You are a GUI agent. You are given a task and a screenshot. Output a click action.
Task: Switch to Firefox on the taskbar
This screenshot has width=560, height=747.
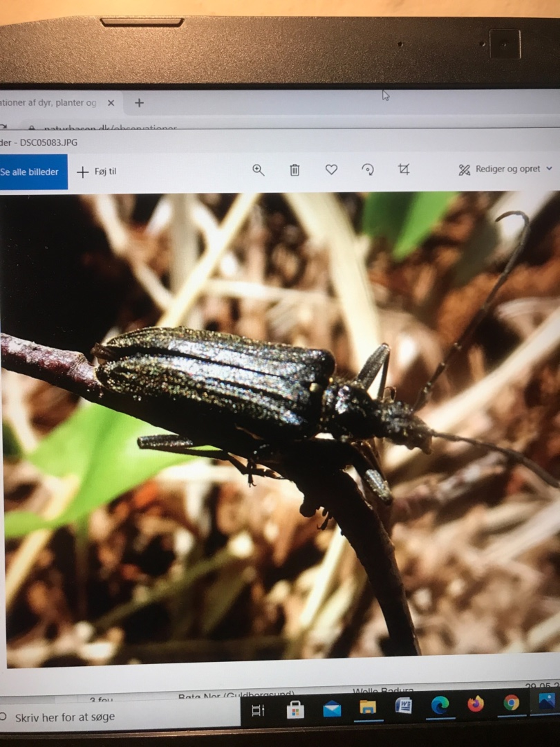coord(475,704)
